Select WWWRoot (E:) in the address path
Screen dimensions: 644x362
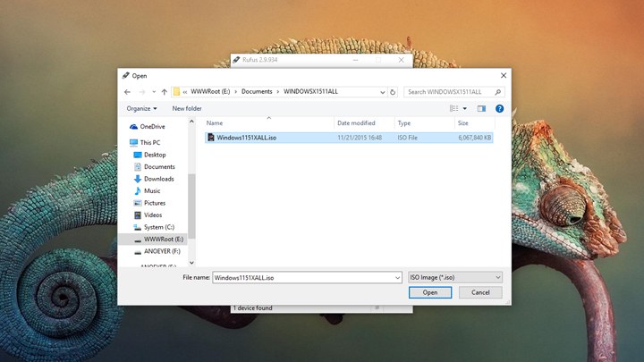210,91
